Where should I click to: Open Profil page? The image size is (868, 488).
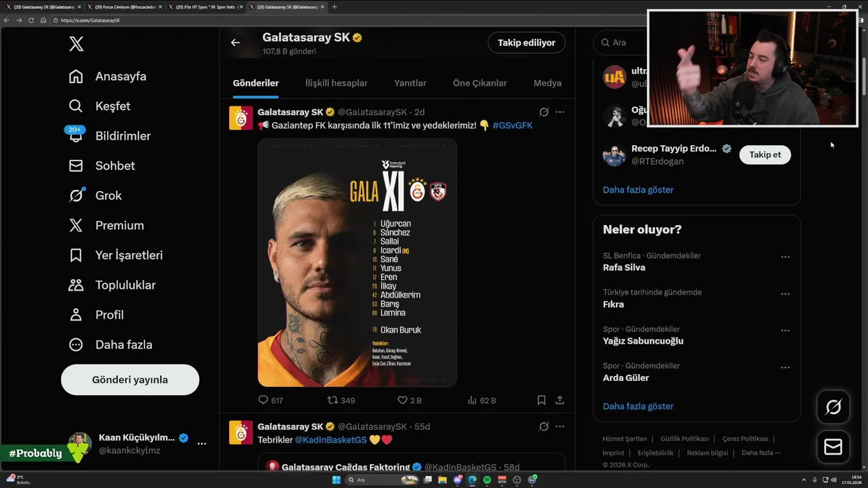click(x=96, y=315)
